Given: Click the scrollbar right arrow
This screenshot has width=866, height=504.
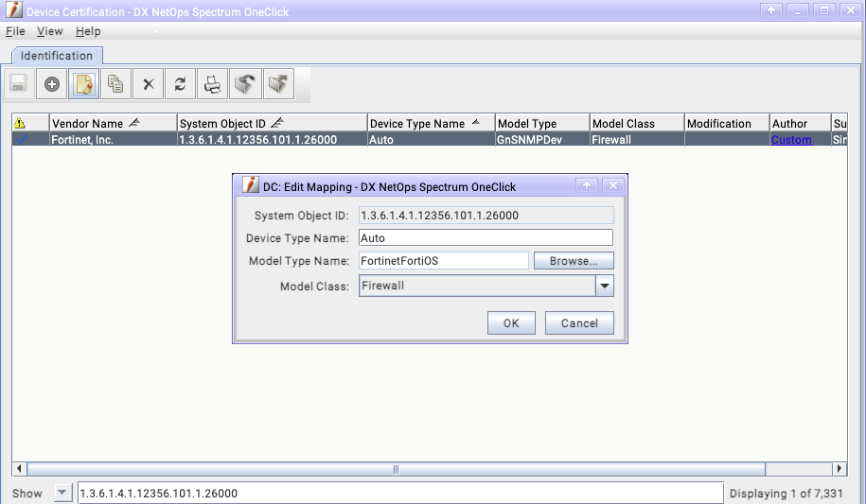Looking at the screenshot, I should 839,469.
